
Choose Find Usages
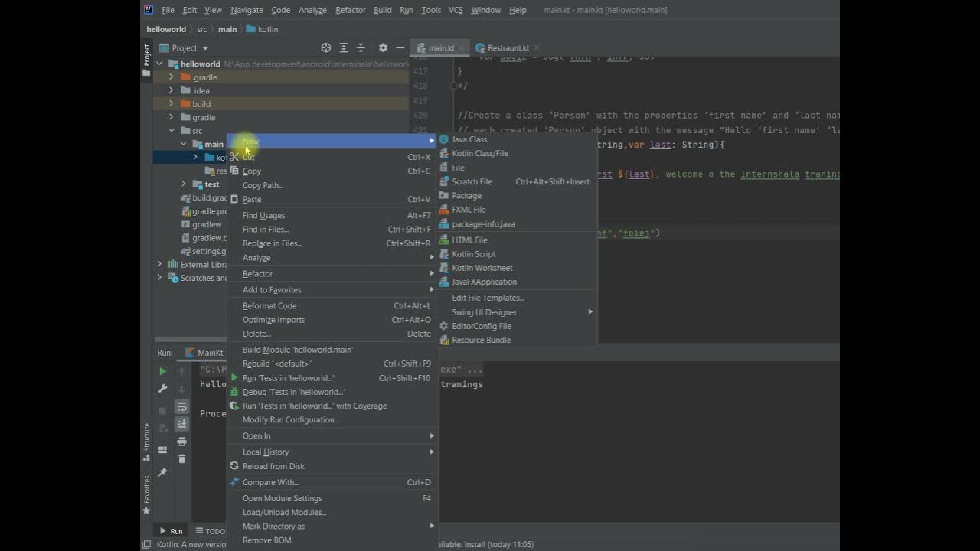[x=332, y=216]
